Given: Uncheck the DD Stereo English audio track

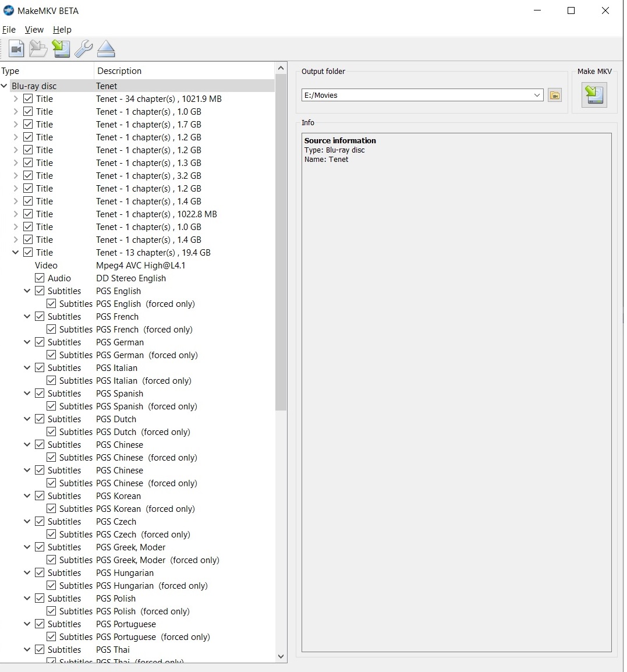Looking at the screenshot, I should point(40,278).
